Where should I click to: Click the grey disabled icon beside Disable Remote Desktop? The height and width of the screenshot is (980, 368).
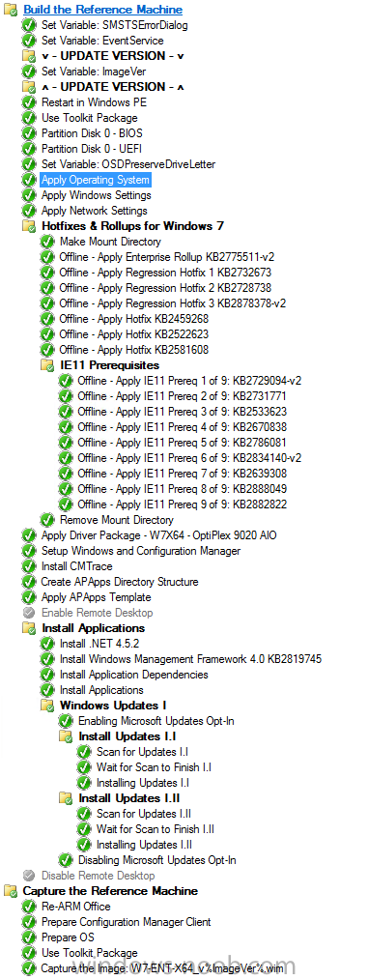[x=29, y=876]
